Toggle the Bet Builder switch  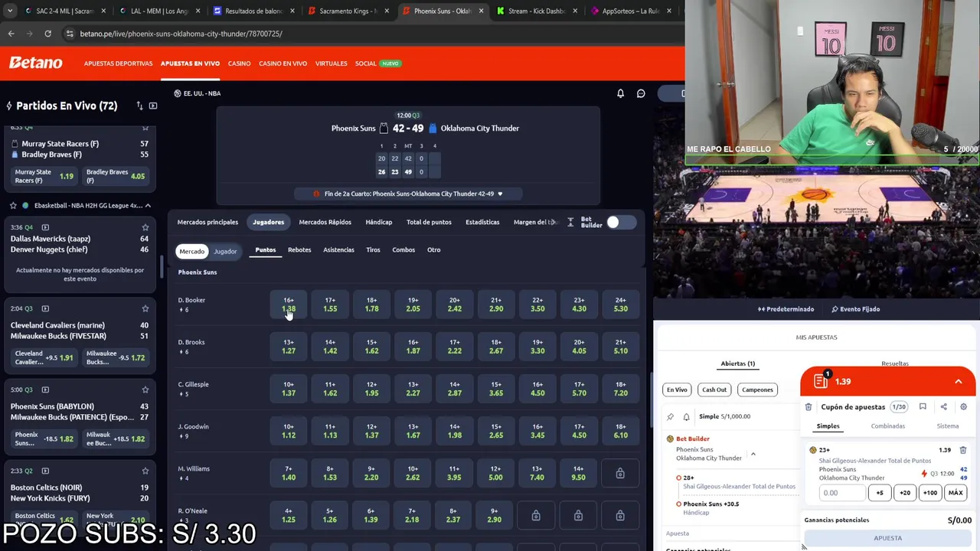point(621,222)
